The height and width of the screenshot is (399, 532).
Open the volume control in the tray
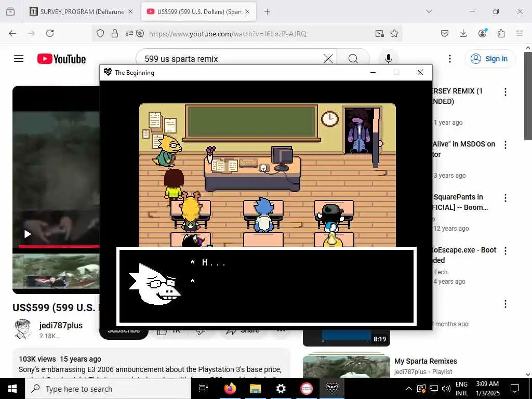(446, 389)
